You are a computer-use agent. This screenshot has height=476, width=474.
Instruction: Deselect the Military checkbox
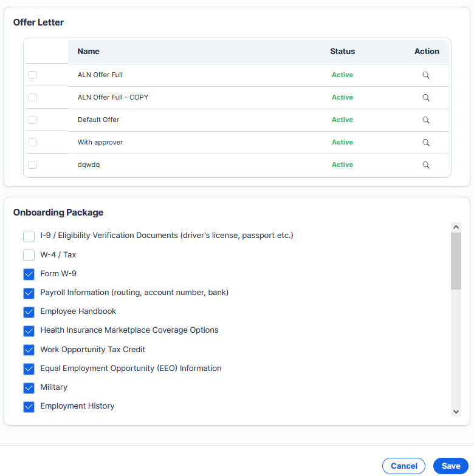pyautogui.click(x=29, y=388)
